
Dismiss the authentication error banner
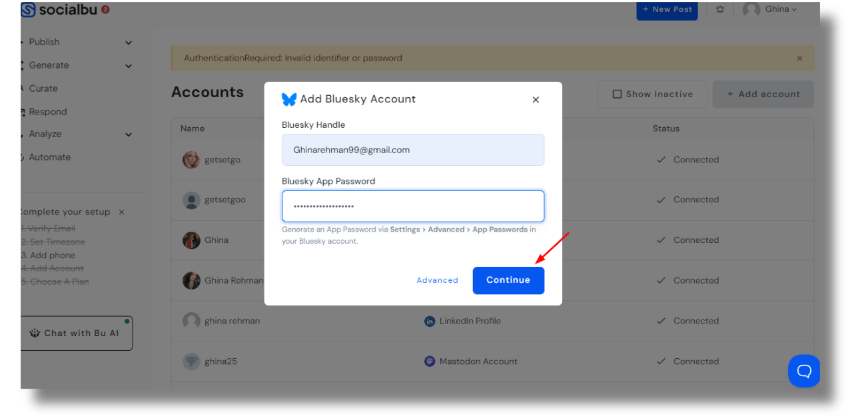pos(799,59)
